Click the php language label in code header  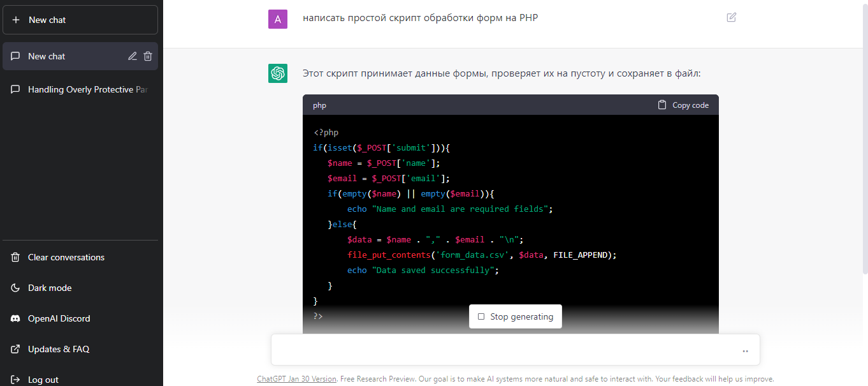(x=319, y=105)
